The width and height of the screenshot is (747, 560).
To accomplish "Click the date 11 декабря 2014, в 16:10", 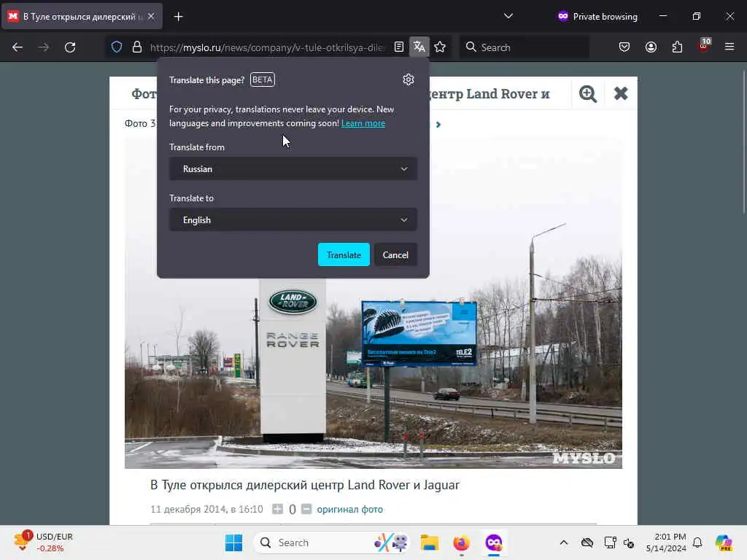I will coord(206,509).
